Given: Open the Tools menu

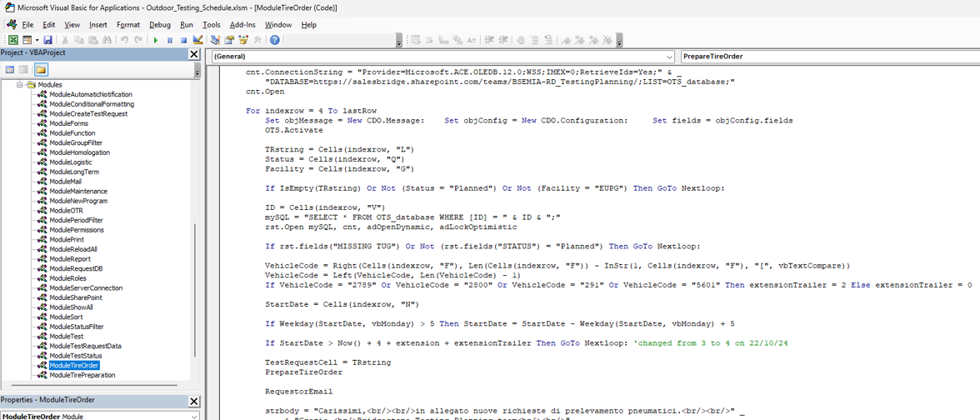Looking at the screenshot, I should pos(212,25).
